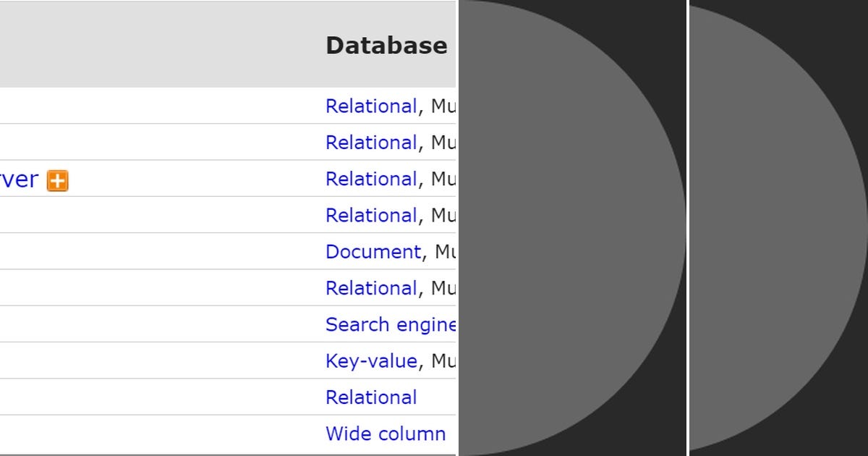The image size is (868, 456).
Task: Open the Relational link in the second row
Action: pos(370,143)
